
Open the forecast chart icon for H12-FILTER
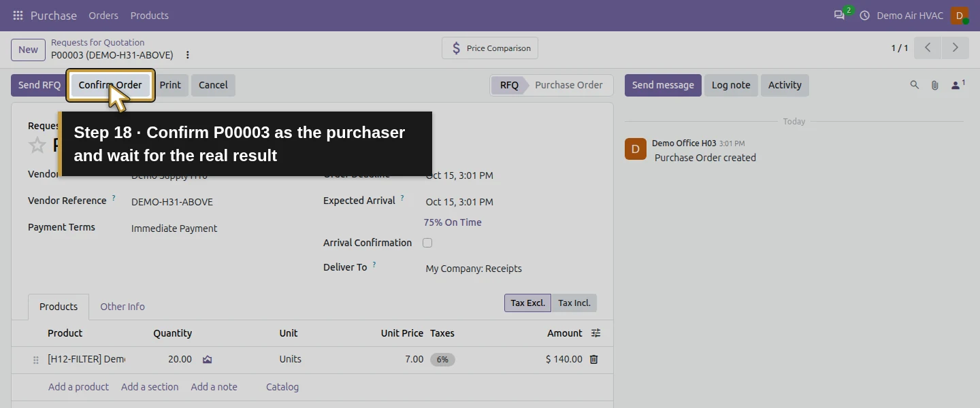[208, 359]
